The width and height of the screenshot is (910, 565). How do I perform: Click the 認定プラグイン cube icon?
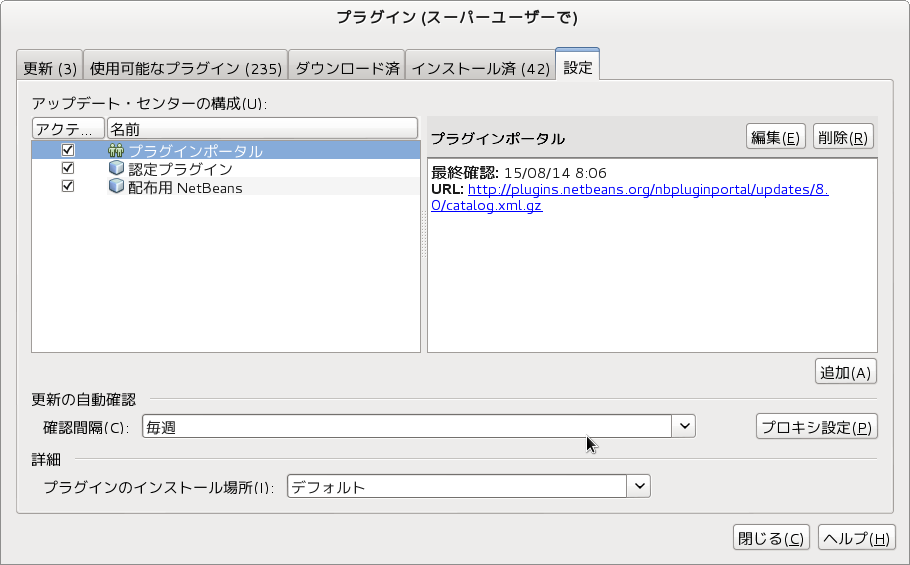tap(116, 168)
